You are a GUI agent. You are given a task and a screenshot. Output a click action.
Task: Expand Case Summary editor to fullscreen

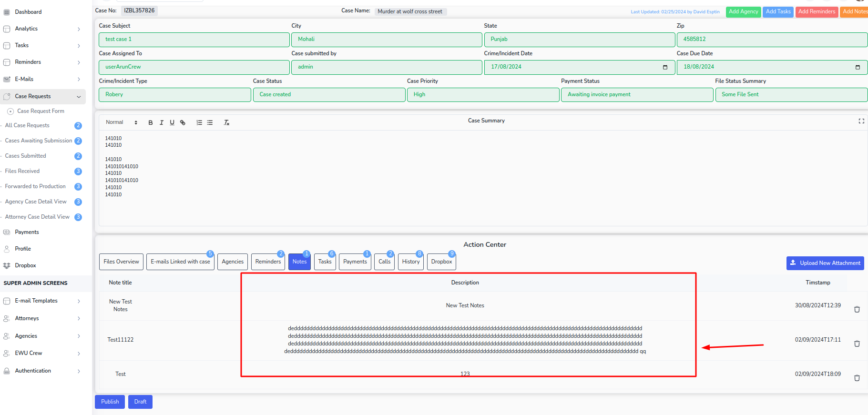[x=861, y=121]
